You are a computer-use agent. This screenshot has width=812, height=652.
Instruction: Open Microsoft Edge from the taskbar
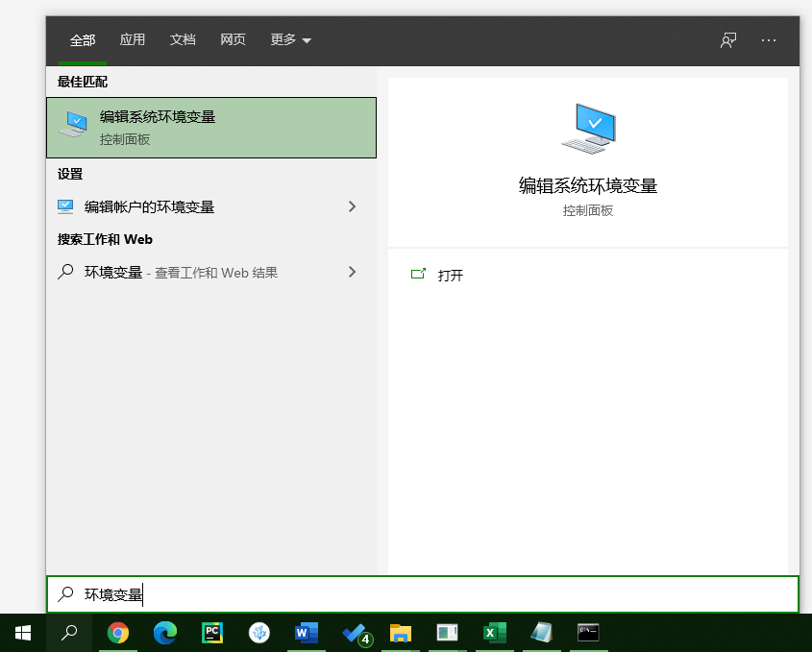[165, 633]
